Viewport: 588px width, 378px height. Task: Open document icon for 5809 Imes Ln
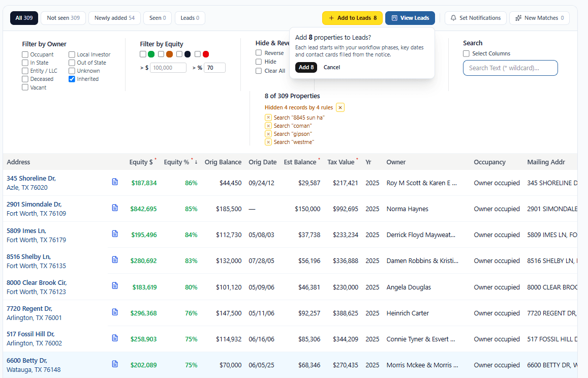(x=115, y=234)
